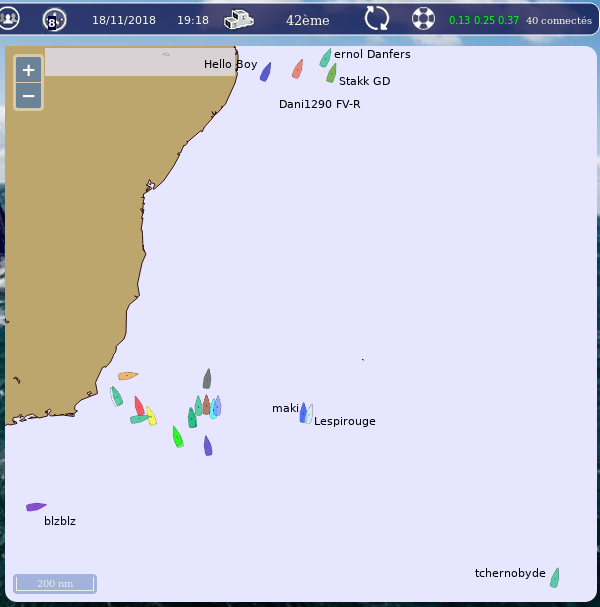This screenshot has width=600, height=607.
Task: Click the 40 connectés label
Action: click(x=559, y=21)
